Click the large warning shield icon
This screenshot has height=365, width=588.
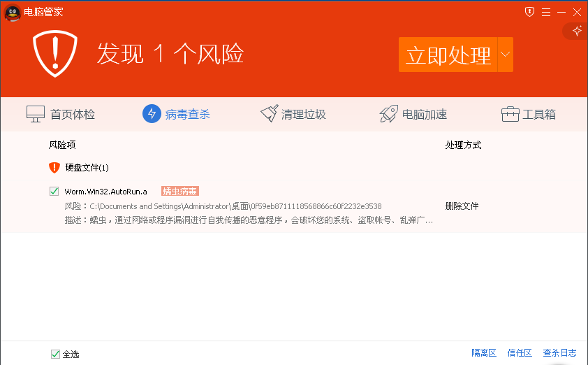pos(54,54)
